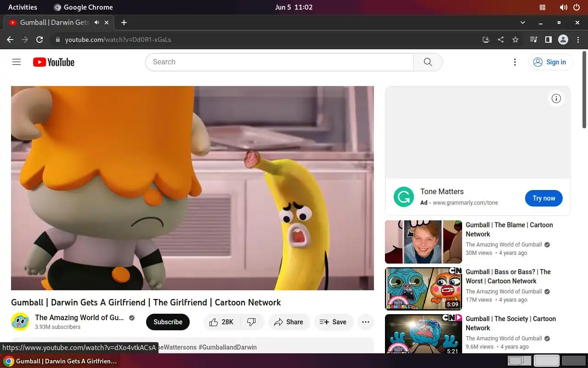Open Chrome three-dot menu

tap(578, 40)
